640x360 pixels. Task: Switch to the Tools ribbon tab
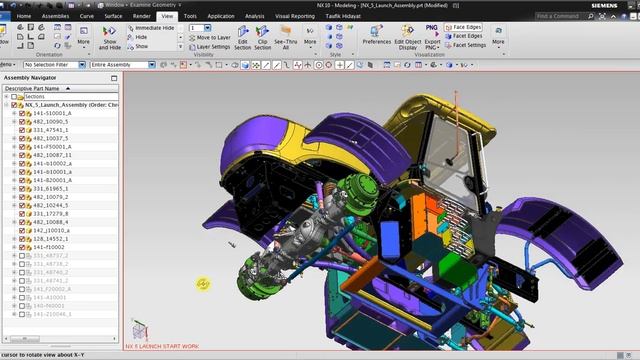click(x=190, y=16)
